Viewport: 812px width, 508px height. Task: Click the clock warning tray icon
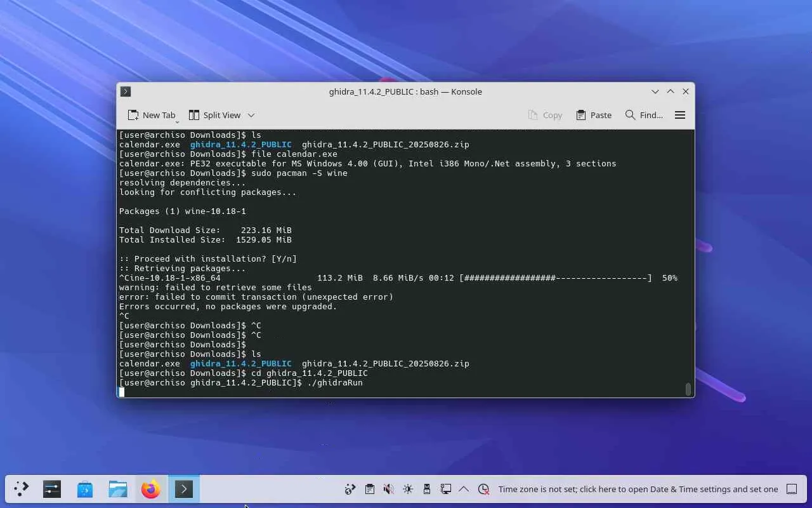pos(483,489)
